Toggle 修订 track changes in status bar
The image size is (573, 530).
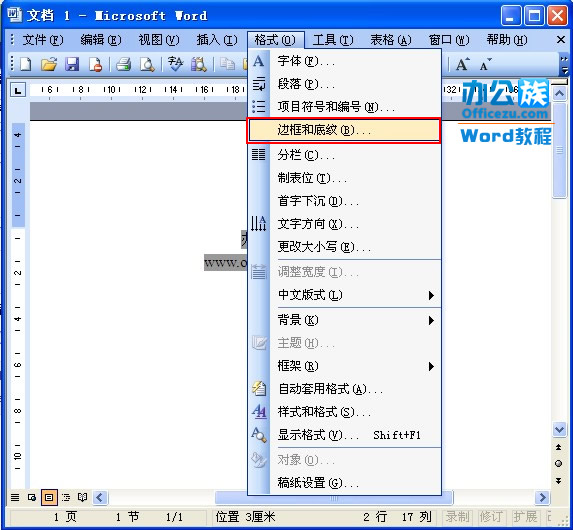click(x=492, y=516)
